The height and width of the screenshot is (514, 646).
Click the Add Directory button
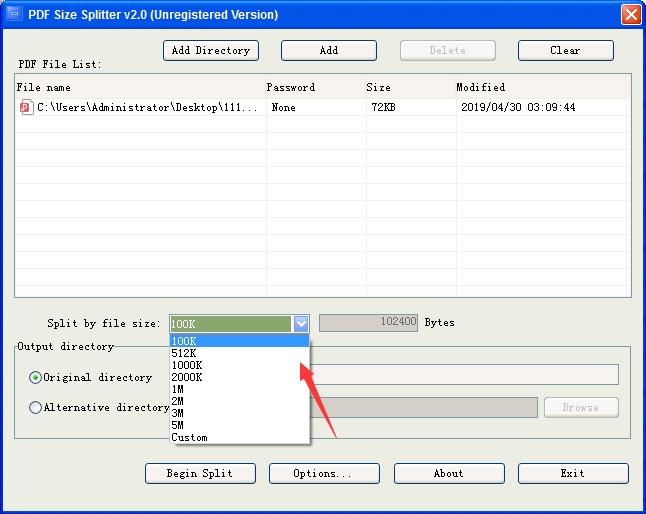click(x=211, y=50)
